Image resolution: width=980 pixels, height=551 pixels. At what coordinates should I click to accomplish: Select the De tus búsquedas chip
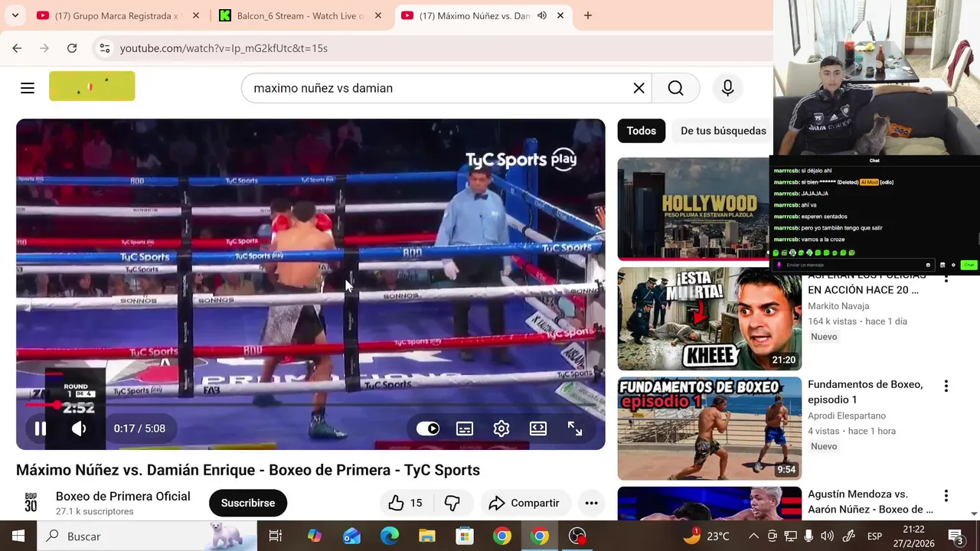724,131
